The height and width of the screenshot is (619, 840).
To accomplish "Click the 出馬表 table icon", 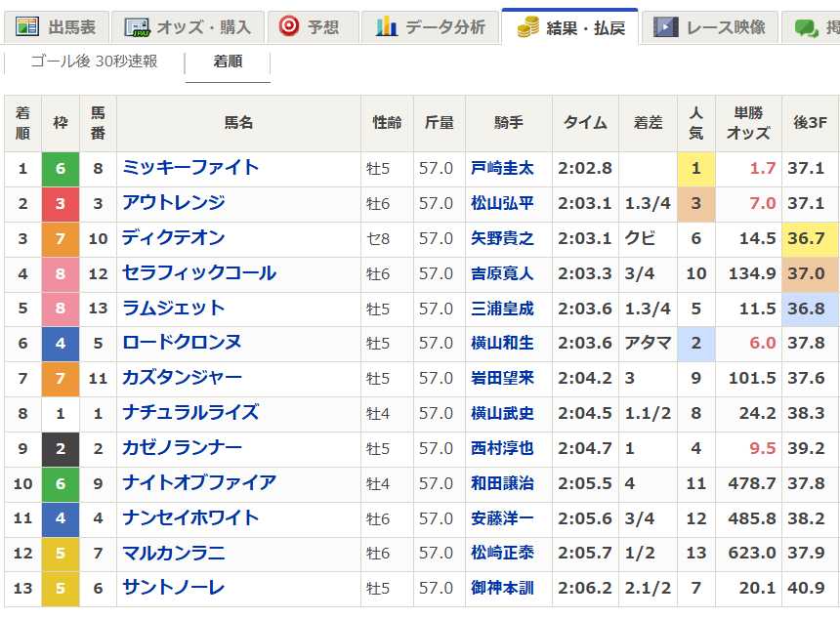I will click(26, 26).
